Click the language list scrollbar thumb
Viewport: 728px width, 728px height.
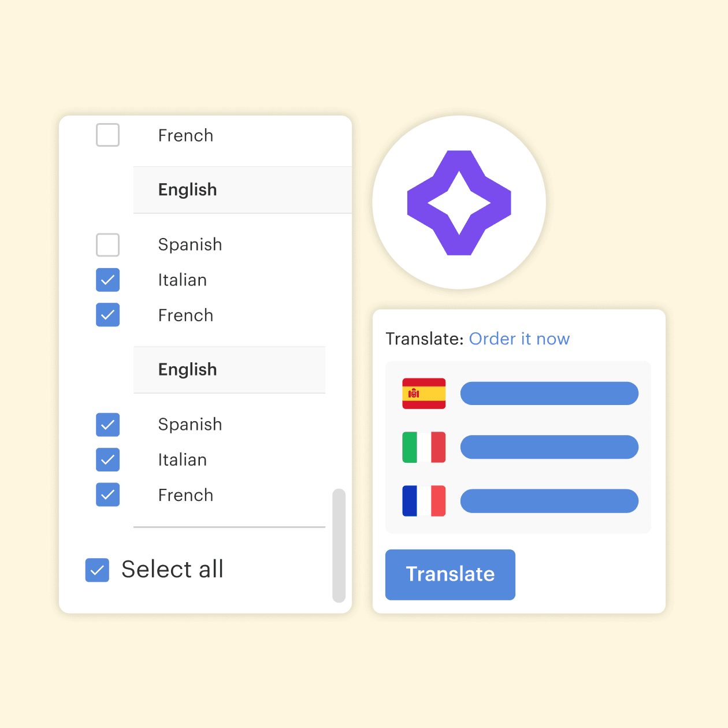[x=339, y=545]
